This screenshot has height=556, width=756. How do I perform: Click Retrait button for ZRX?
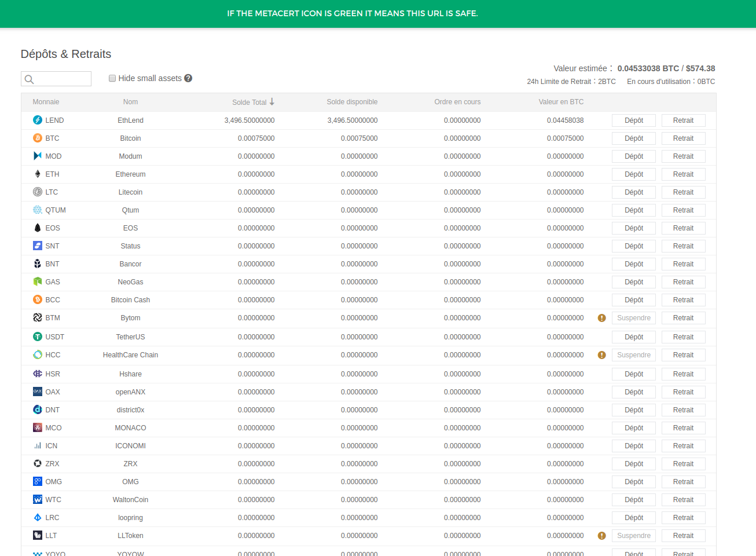pos(683,464)
